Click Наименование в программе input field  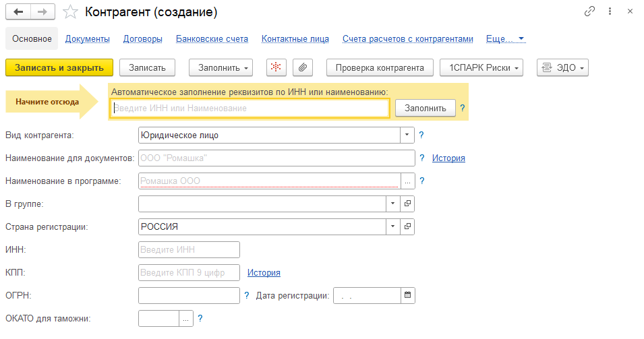click(270, 181)
